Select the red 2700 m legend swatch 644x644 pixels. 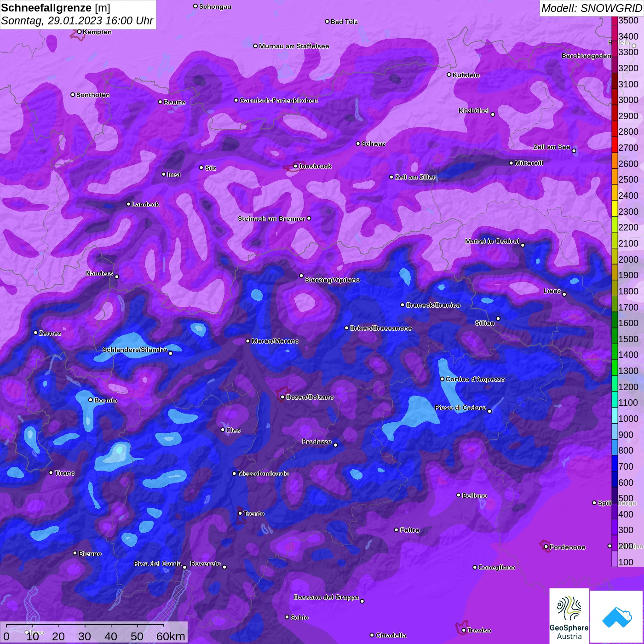(x=615, y=145)
